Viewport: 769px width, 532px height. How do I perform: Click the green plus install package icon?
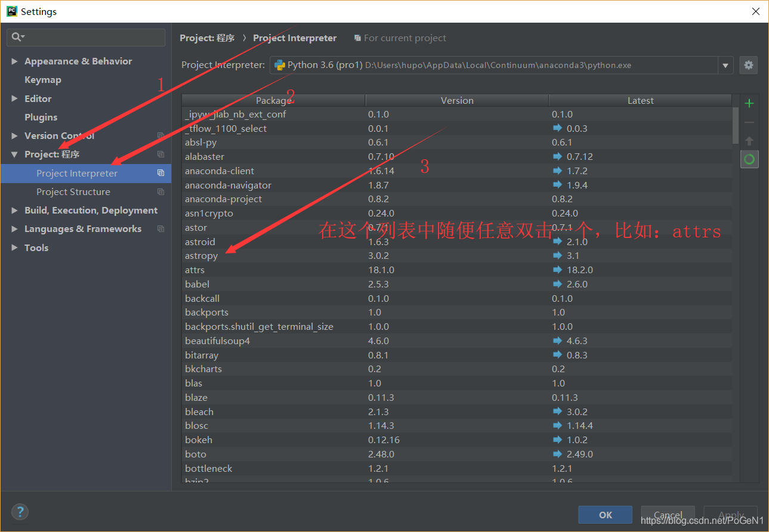click(749, 103)
